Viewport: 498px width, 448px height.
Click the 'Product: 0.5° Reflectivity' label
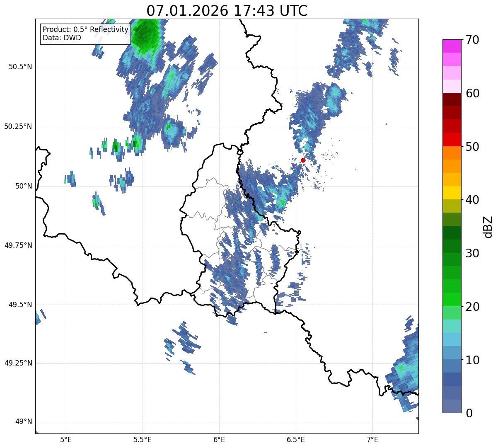coord(85,30)
